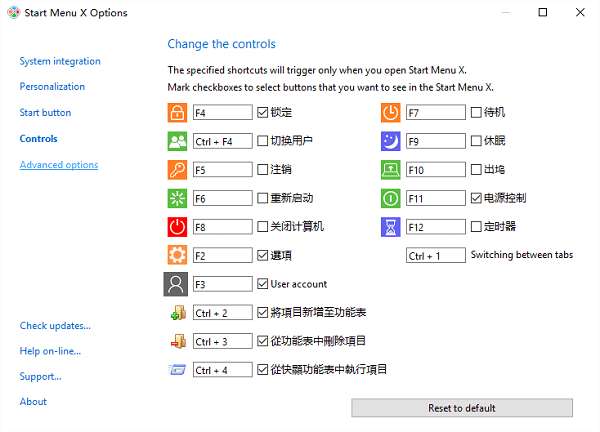Open the System integration section
600x432 pixels.
60,61
